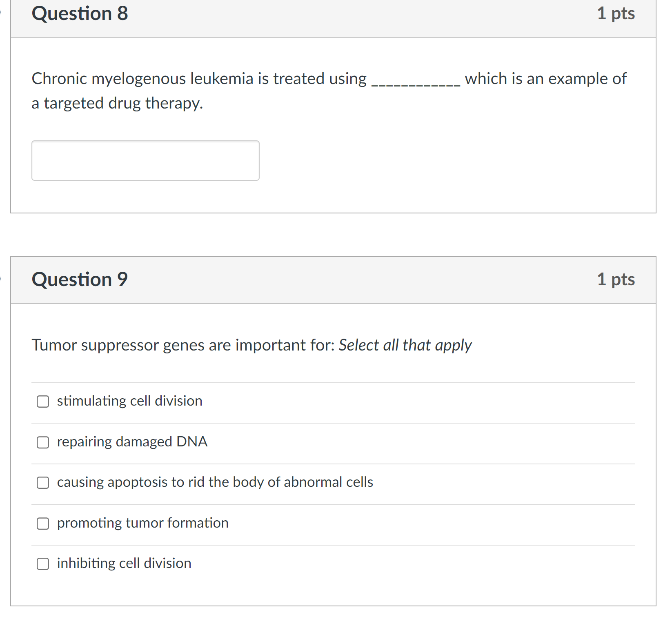Click the label "inhibiting cell division"
Screen dimensions: 672x619
coord(123,564)
